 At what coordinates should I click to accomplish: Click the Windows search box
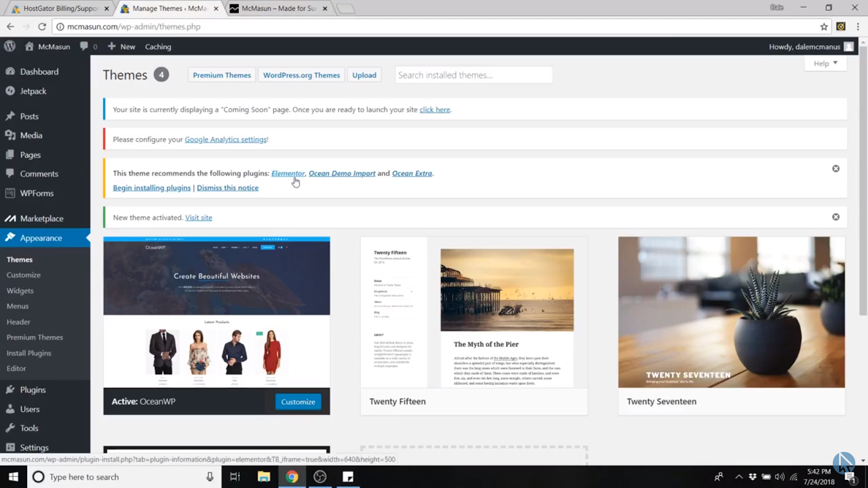(x=125, y=477)
